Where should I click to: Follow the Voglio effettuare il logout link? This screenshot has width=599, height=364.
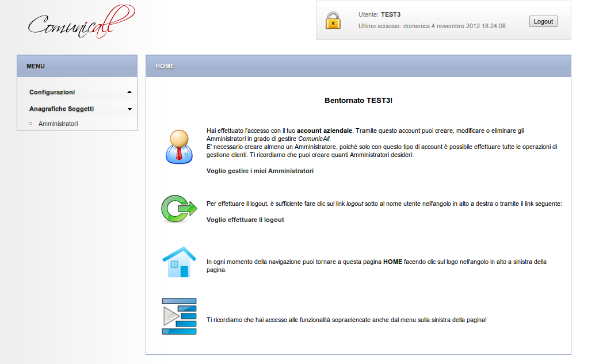click(x=245, y=220)
